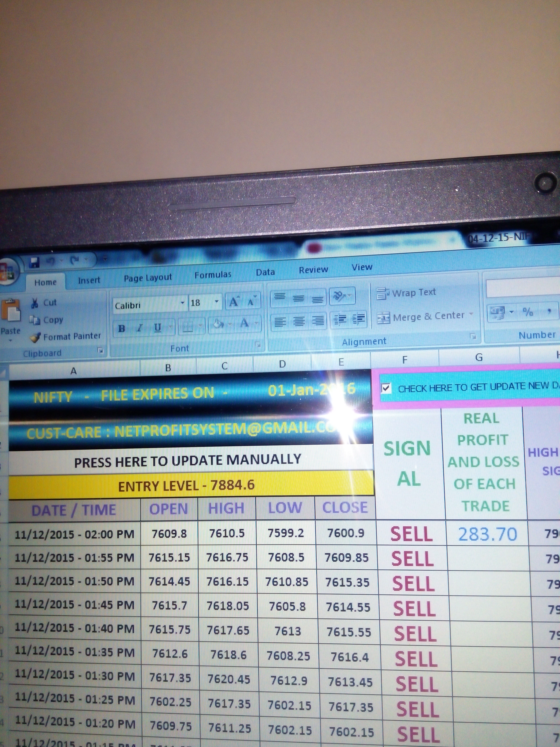Open the Calibri font name dropdown
Image resolution: width=560 pixels, height=747 pixels.
183,303
